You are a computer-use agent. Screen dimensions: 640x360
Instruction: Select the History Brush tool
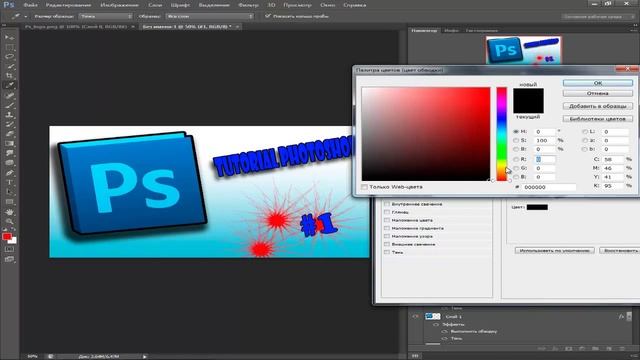click(9, 124)
